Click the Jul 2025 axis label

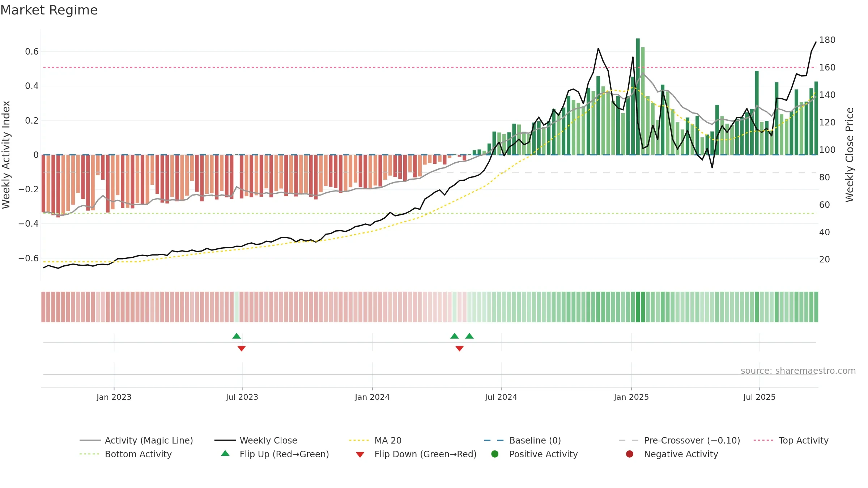(759, 397)
